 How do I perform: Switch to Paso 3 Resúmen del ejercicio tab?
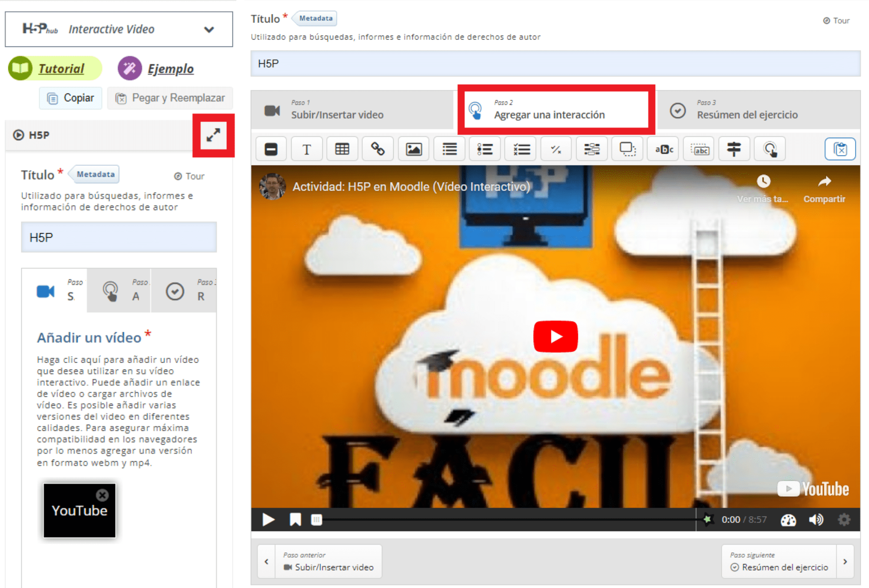[x=759, y=110]
